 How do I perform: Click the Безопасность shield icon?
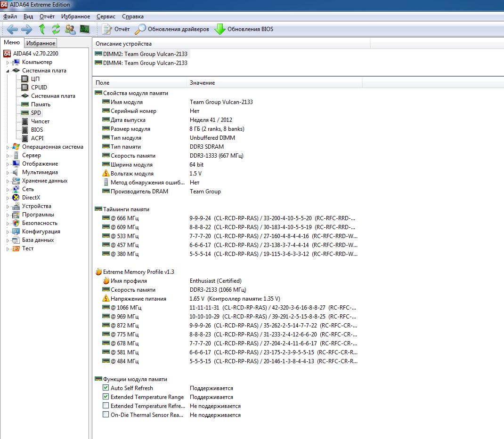[x=16, y=223]
